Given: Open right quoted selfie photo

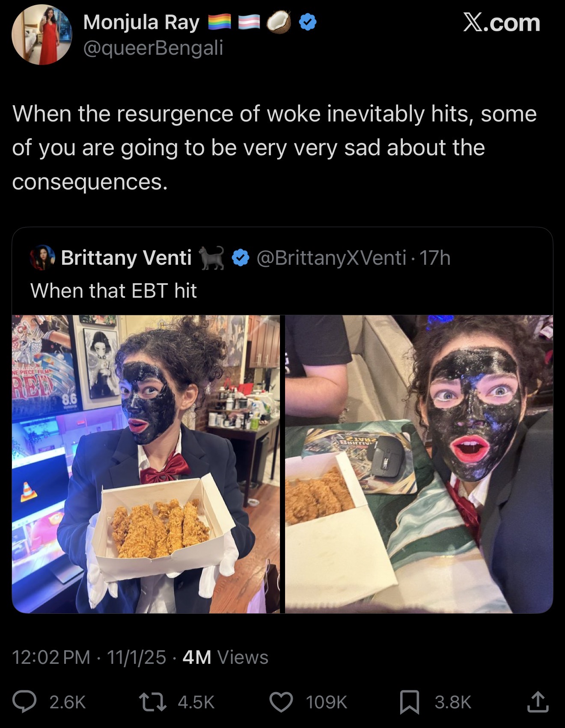Looking at the screenshot, I should click(419, 464).
